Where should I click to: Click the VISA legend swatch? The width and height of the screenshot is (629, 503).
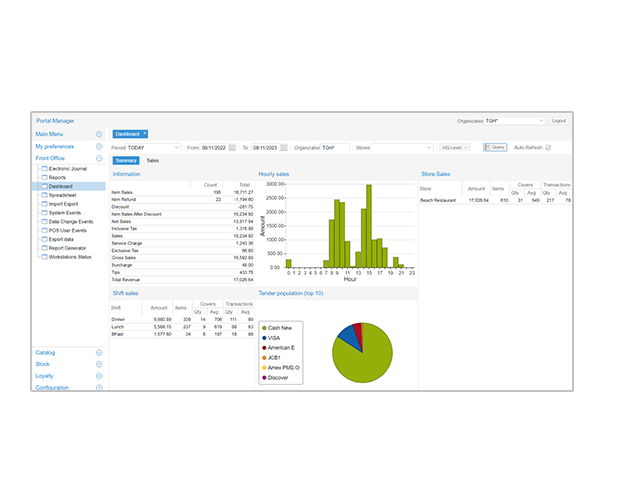click(x=264, y=338)
